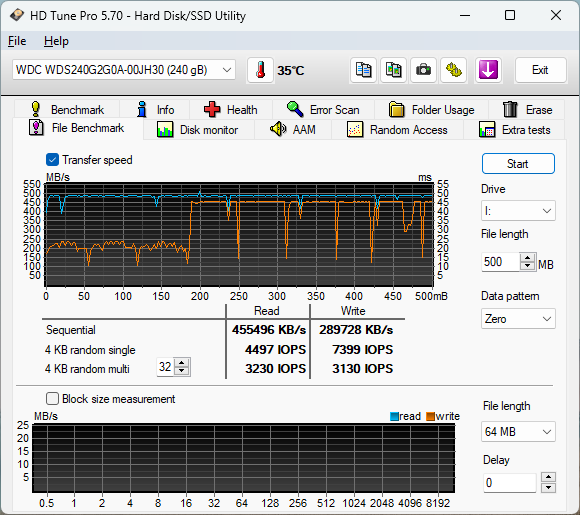Click the Start benchmark button
The width and height of the screenshot is (580, 515).
tap(518, 164)
